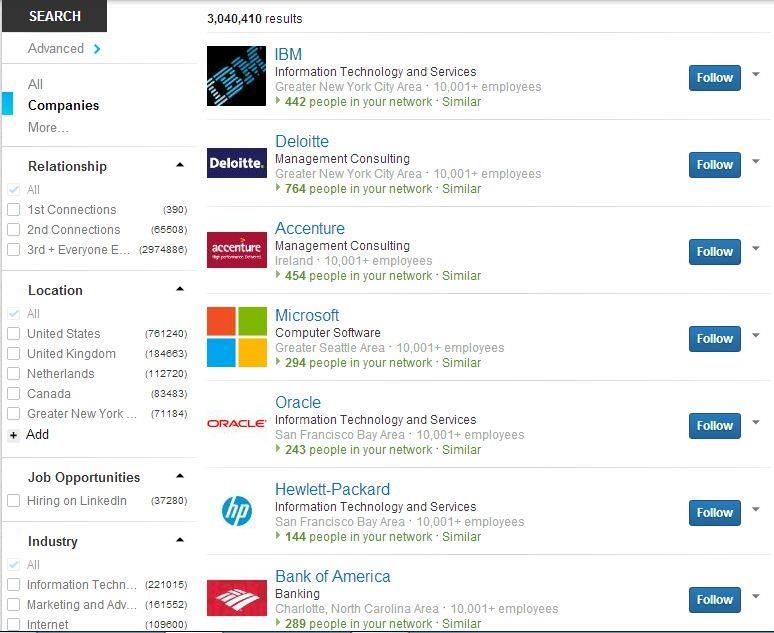Open the dropdown arrow next to Hewlett-Packard Follow
774x633 pixels.
tap(756, 509)
